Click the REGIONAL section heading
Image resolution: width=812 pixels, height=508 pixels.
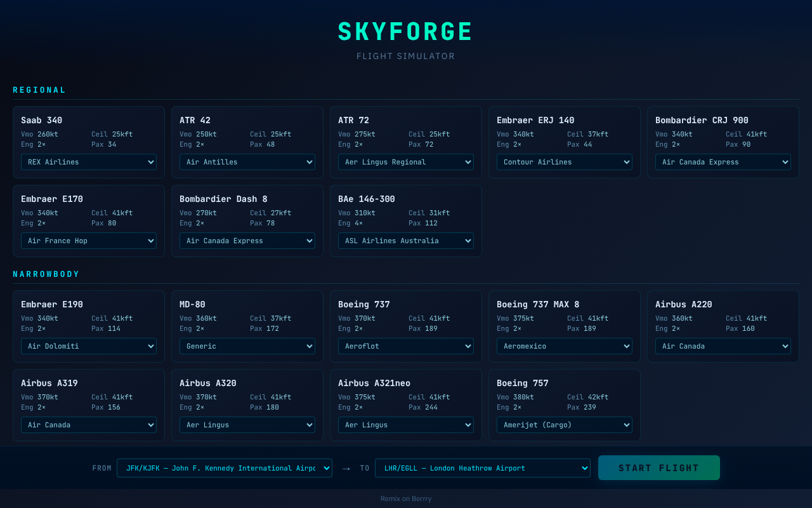pos(39,90)
